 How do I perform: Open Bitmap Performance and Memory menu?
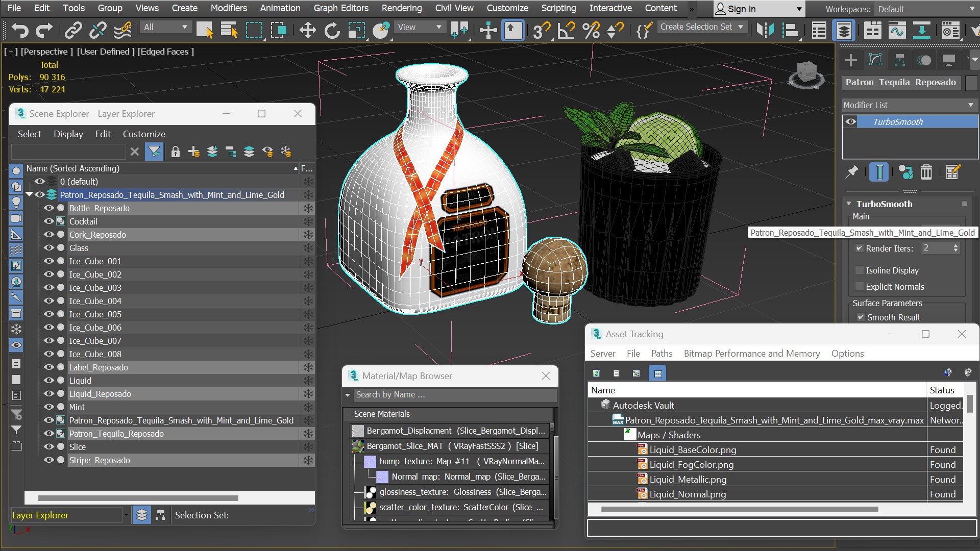752,354
